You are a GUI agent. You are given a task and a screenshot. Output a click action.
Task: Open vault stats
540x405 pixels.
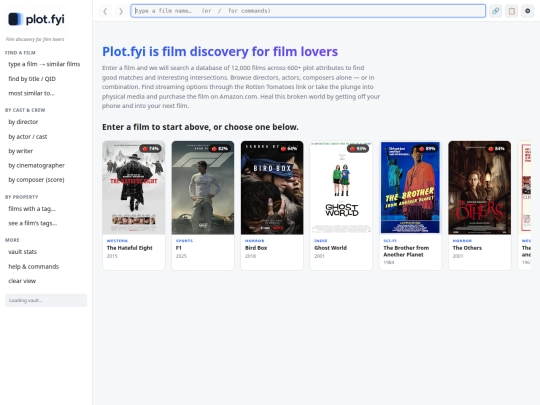pyautogui.click(x=22, y=252)
